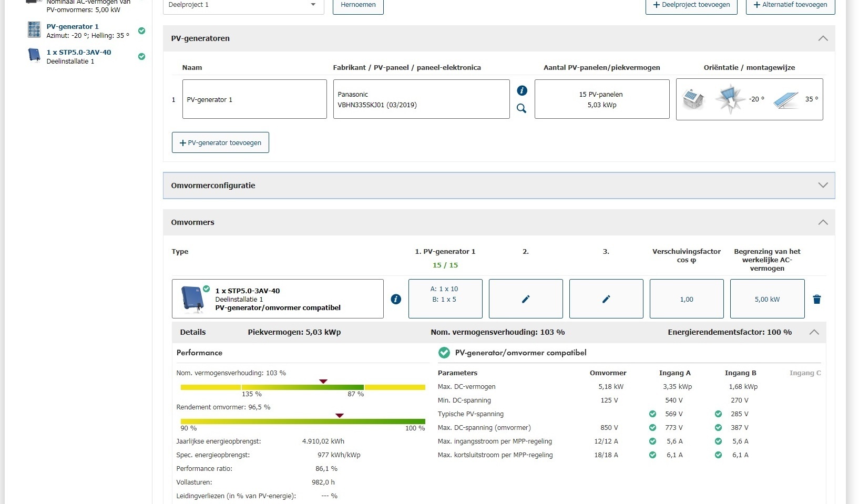Click the Hernoemen button
This screenshot has height=504, width=859.
coord(358,5)
